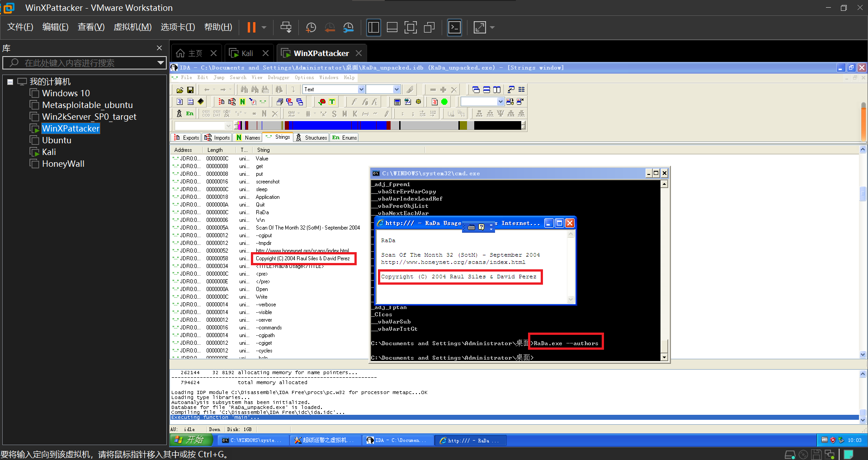This screenshot has height=460, width=868.
Task: Click the green En enums toolbar icon
Action: [x=190, y=113]
